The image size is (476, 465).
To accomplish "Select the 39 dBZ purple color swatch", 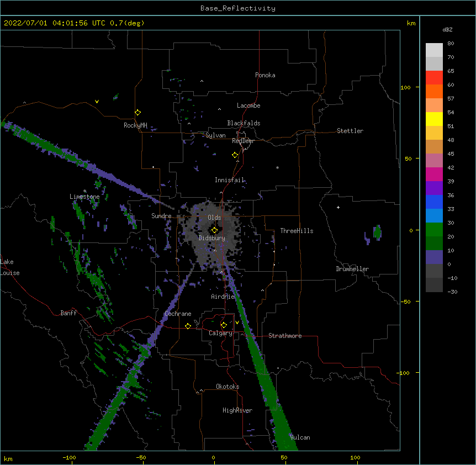I will pos(434,188).
